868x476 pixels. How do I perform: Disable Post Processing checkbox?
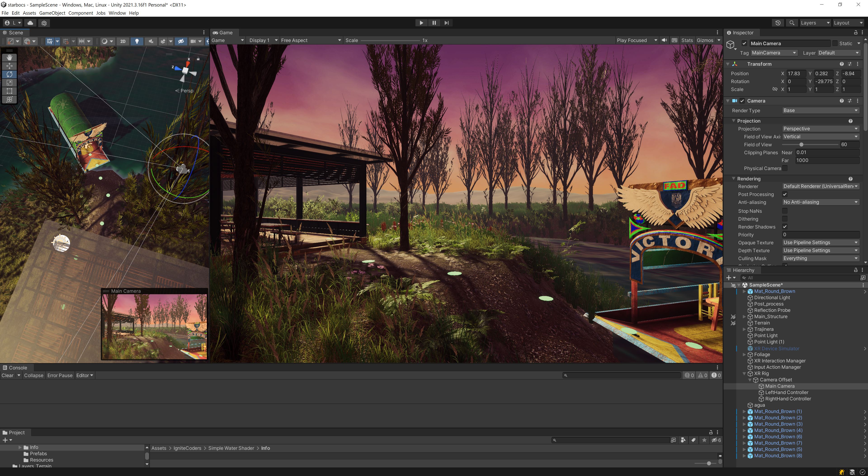click(785, 194)
